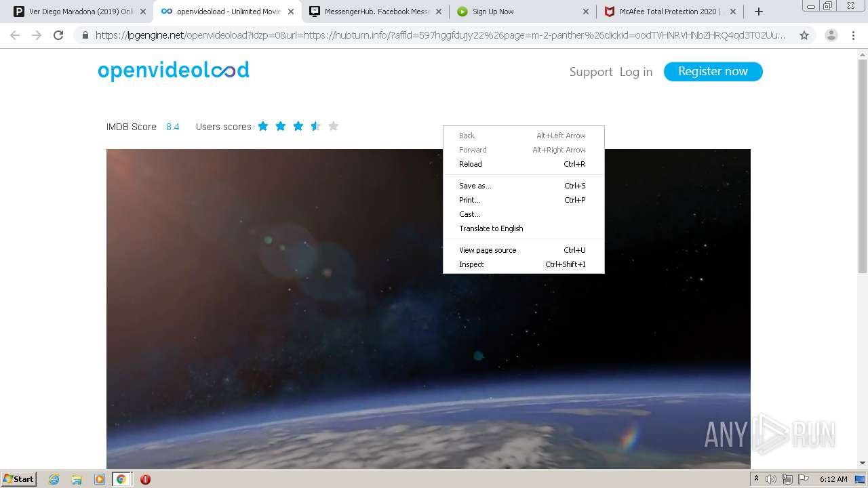Screen dimensions: 868x488
Task: Click the fifth grey score star
Action: 334,126
